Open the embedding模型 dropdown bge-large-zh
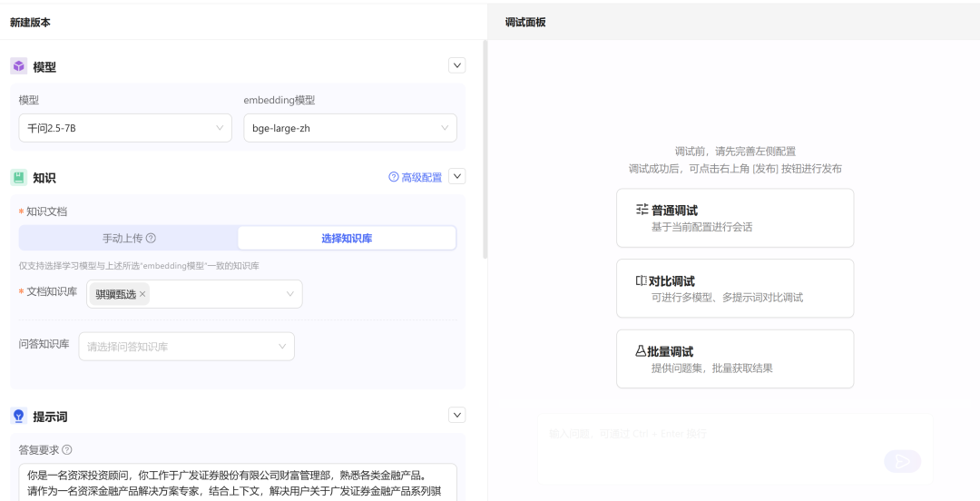 (350, 128)
